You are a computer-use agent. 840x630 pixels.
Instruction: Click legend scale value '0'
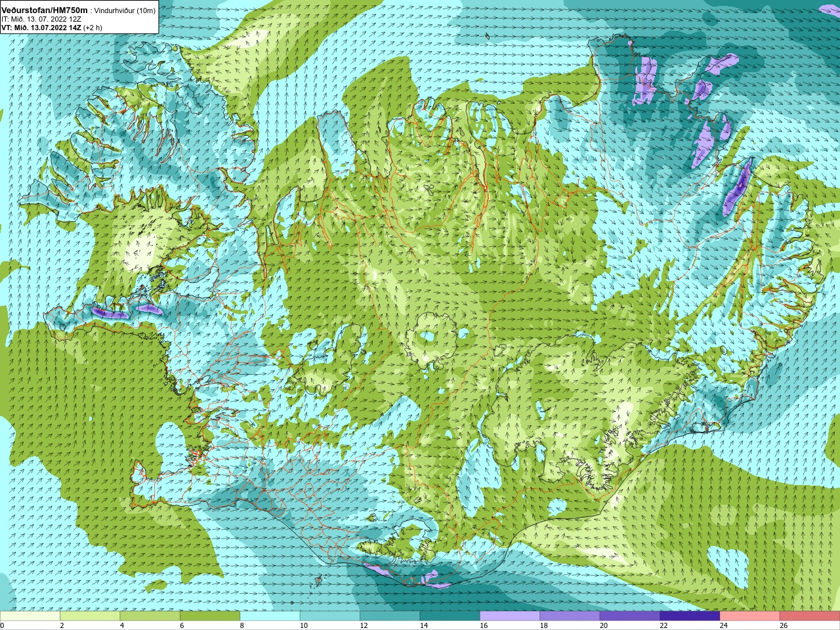(2, 626)
